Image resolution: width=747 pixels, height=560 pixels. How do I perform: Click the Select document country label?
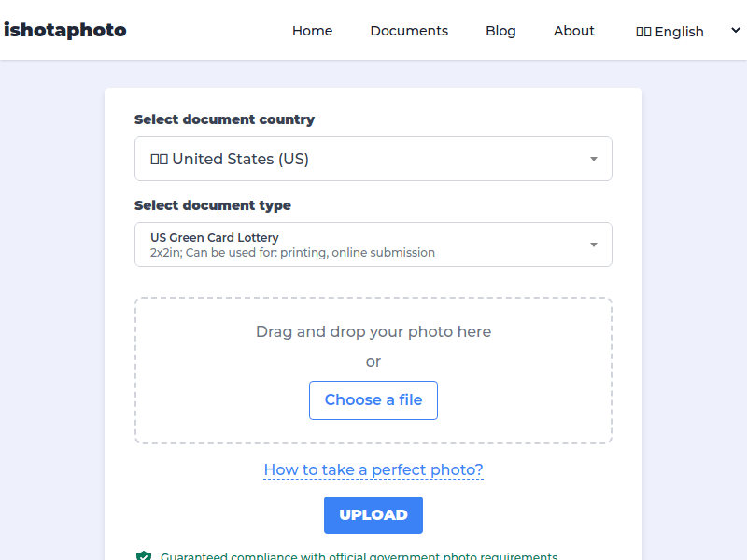[224, 119]
